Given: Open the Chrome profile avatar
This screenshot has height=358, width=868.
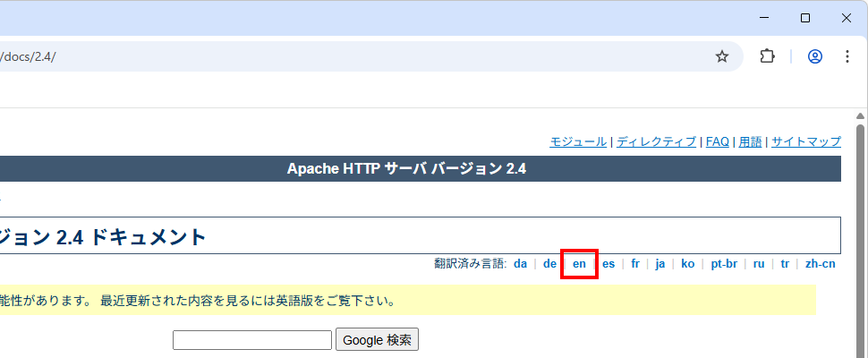Looking at the screenshot, I should coord(815,56).
